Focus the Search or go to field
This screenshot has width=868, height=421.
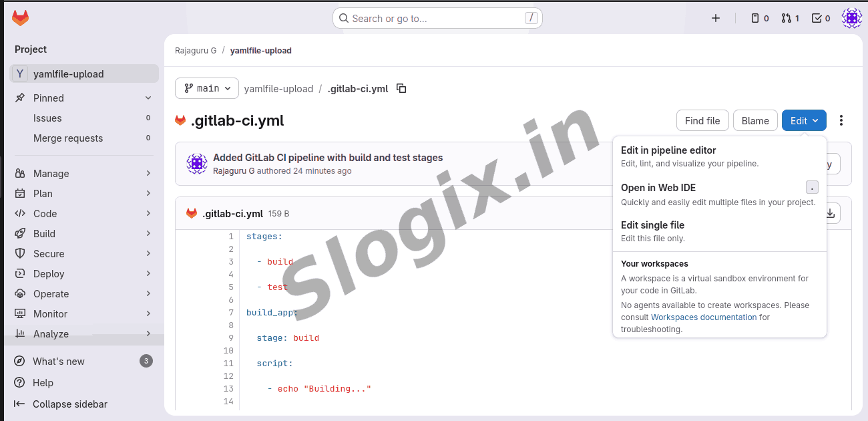[437, 18]
